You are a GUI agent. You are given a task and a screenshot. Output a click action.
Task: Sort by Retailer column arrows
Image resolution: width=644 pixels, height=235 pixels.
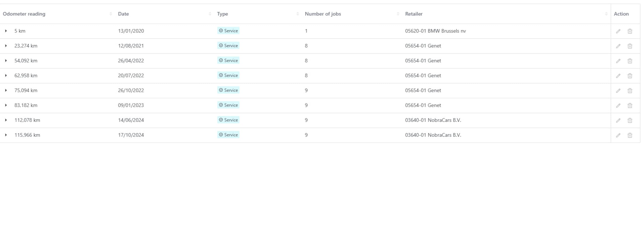[606, 14]
